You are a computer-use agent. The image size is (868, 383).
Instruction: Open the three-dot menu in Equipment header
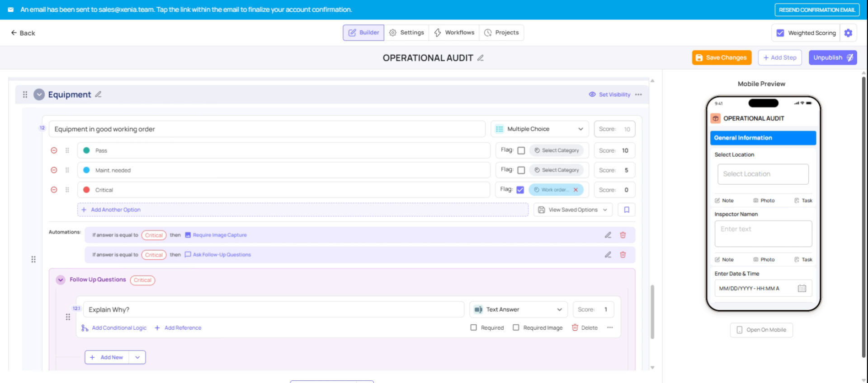click(x=638, y=94)
